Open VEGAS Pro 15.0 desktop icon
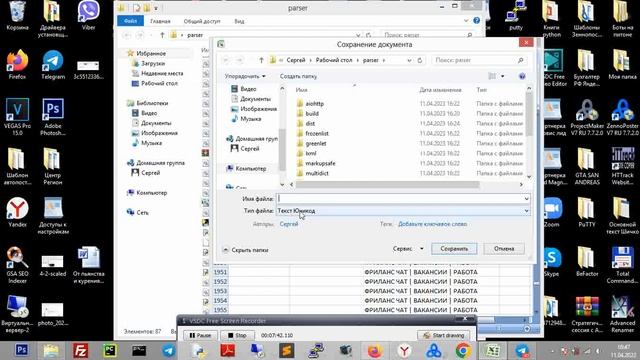The height and width of the screenshot is (360, 640). [x=17, y=117]
